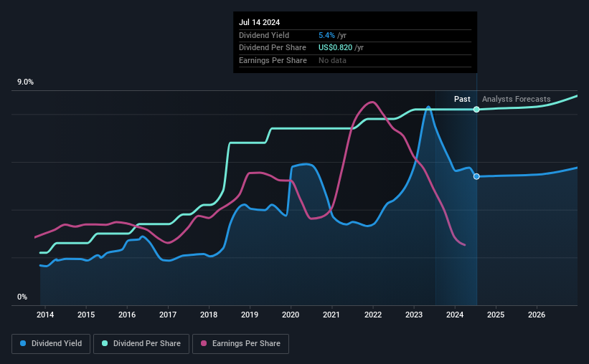Click the 2021 x-axis label
Image resolution: width=589 pixels, height=364 pixels.
point(331,315)
